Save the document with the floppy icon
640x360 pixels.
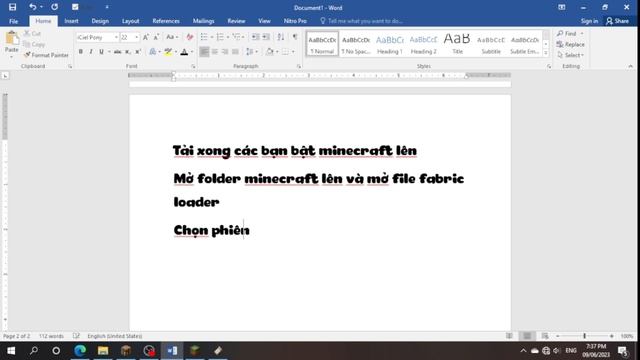[12, 7]
